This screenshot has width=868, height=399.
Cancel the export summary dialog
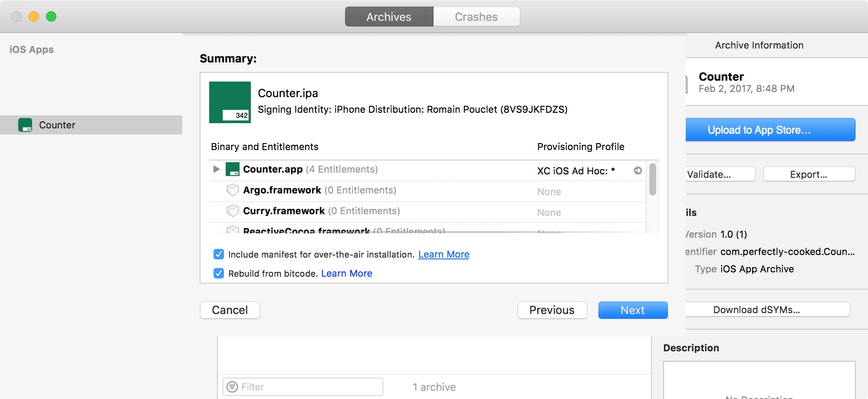230,310
